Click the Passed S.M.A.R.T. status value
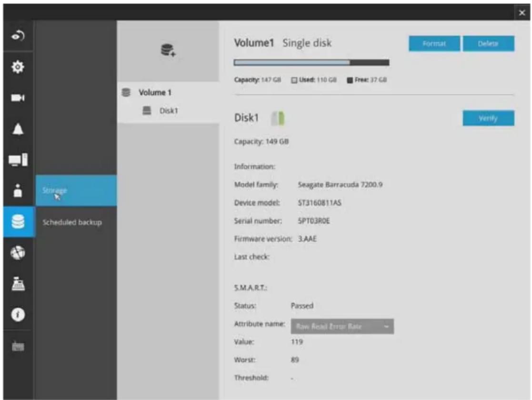 tap(302, 306)
